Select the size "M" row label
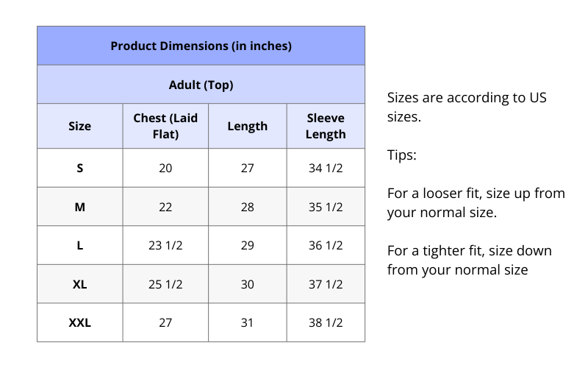The height and width of the screenshot is (368, 588). coord(79,207)
